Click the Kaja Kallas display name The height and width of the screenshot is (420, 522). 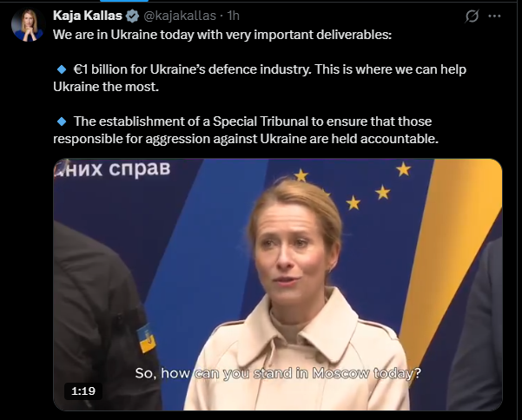[x=88, y=16]
